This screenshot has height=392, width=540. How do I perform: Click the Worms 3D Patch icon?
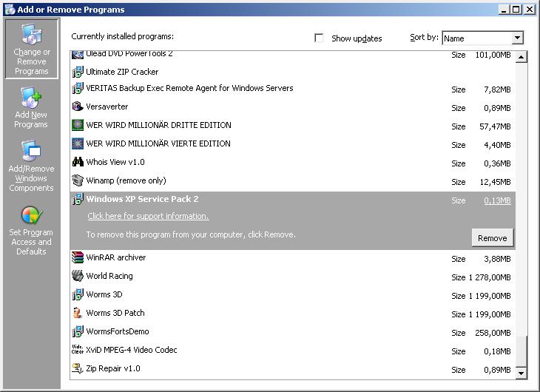pyautogui.click(x=78, y=313)
